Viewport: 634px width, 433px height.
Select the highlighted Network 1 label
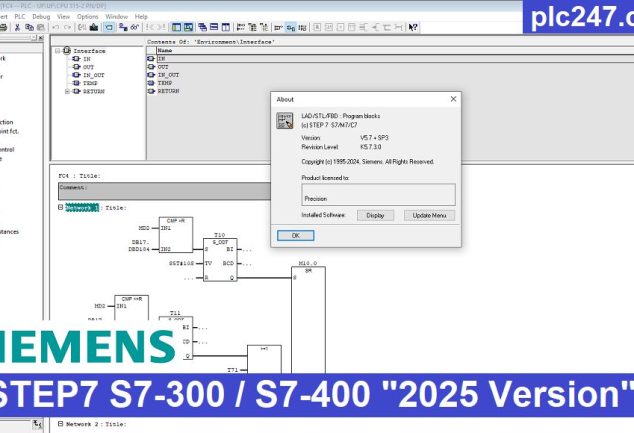tap(82, 207)
